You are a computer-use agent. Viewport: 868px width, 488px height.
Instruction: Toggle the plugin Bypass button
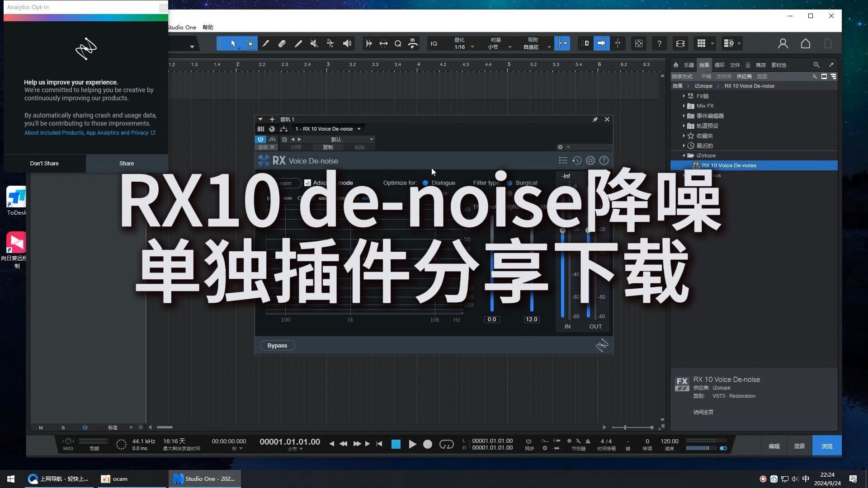(277, 345)
